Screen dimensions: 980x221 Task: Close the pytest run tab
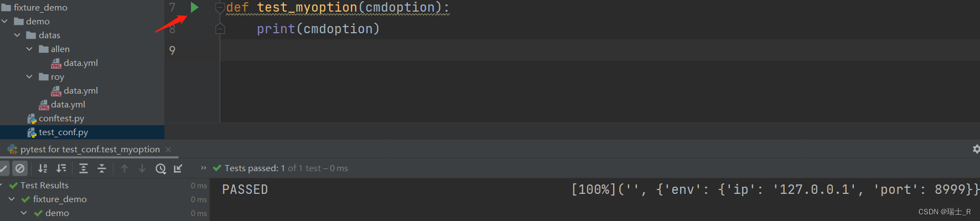point(168,150)
